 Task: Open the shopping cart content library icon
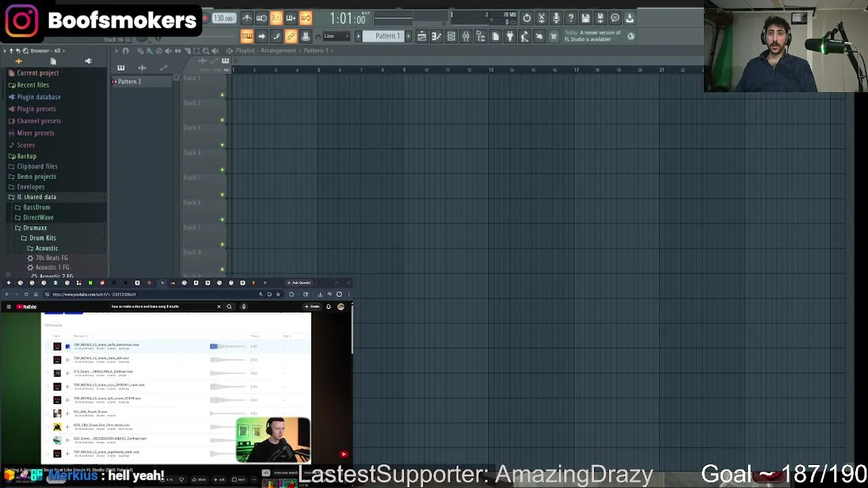(553, 37)
